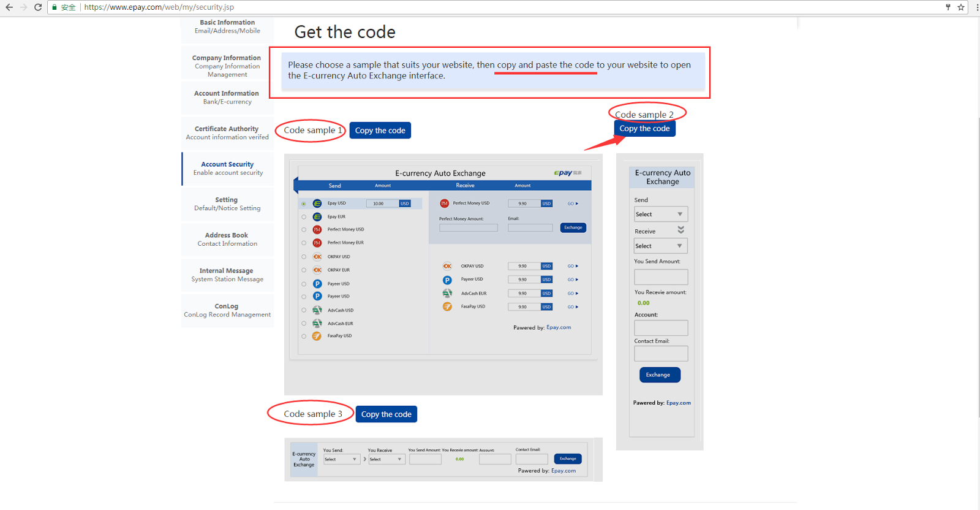This screenshot has width=980, height=510.
Task: Click GO next to OKPAY USD receive
Action: 573,266
